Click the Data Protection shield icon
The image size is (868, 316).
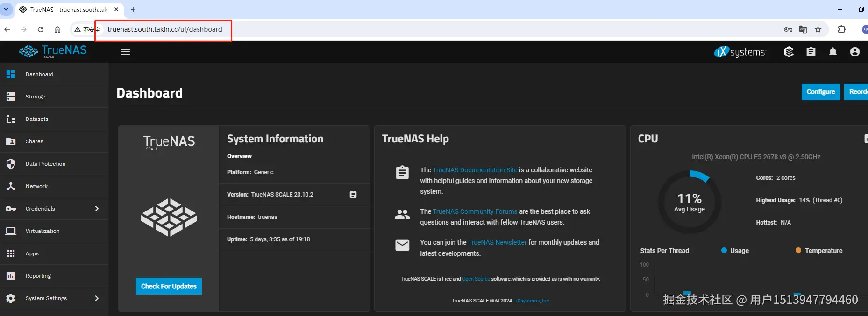coord(11,164)
